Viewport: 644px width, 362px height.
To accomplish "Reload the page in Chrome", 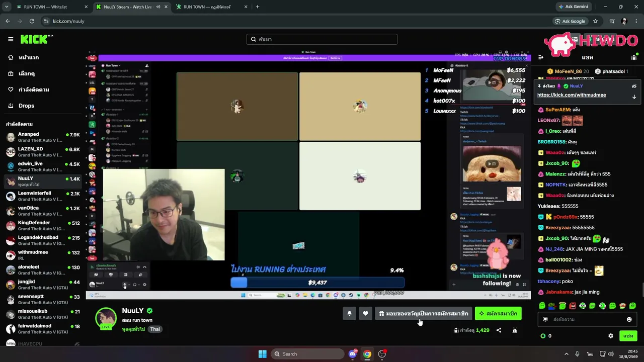I will tap(32, 21).
